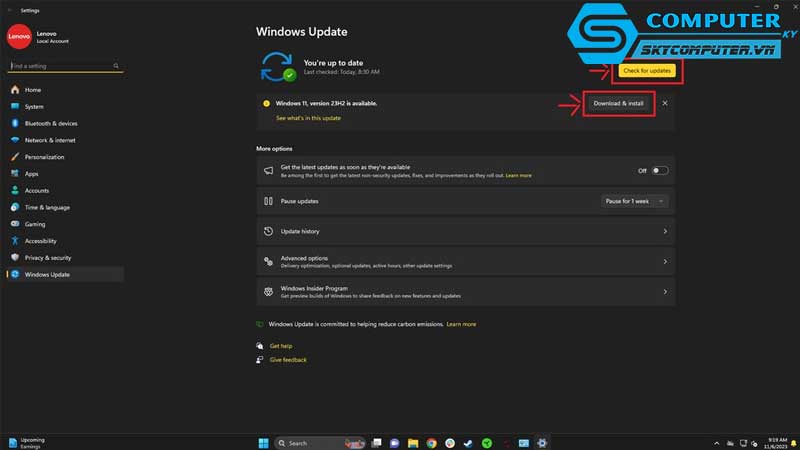Click the Find a setting search box

pos(64,66)
